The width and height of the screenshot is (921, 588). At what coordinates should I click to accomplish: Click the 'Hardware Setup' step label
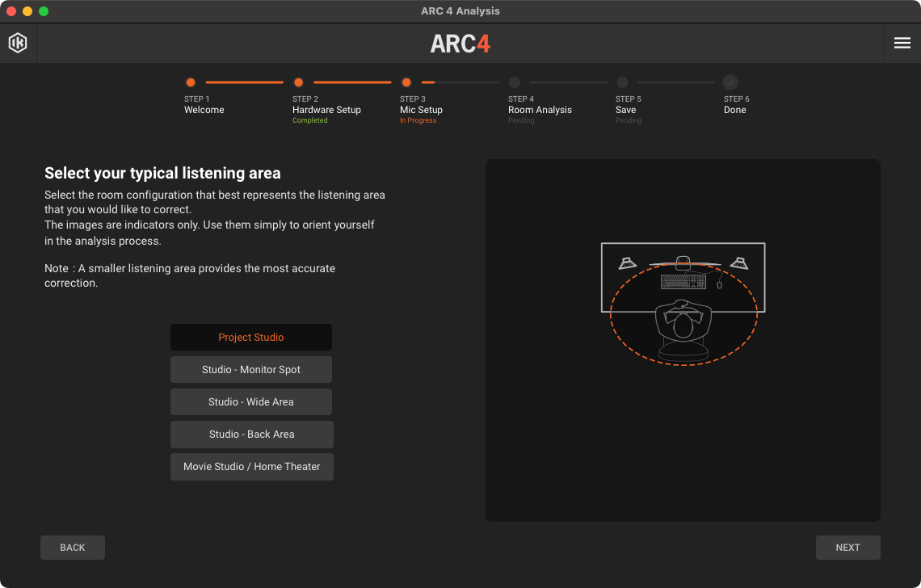(326, 110)
